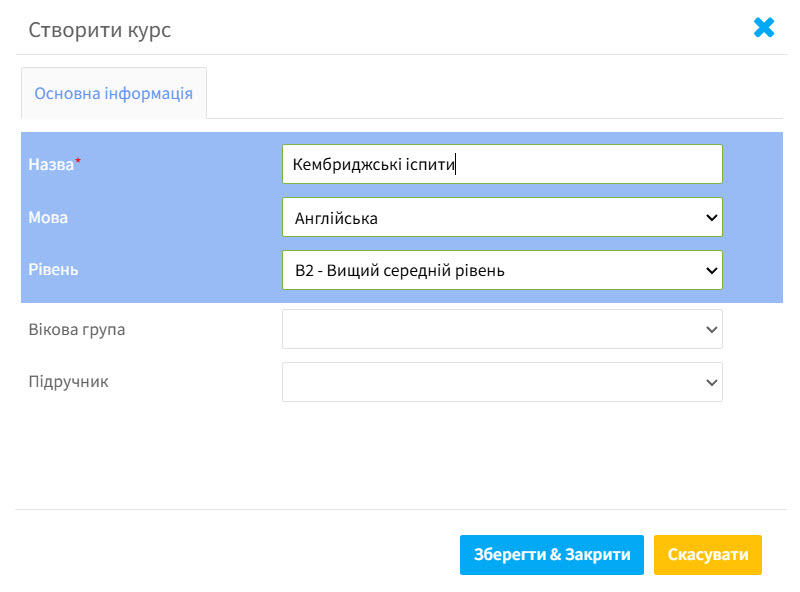This screenshot has height=592, width=800.
Task: Click the chevron arrow in the Рівень field
Action: point(712,270)
